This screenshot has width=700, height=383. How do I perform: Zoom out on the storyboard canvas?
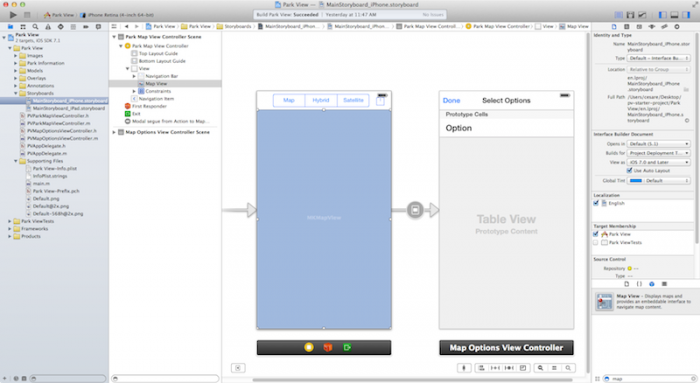point(540,368)
